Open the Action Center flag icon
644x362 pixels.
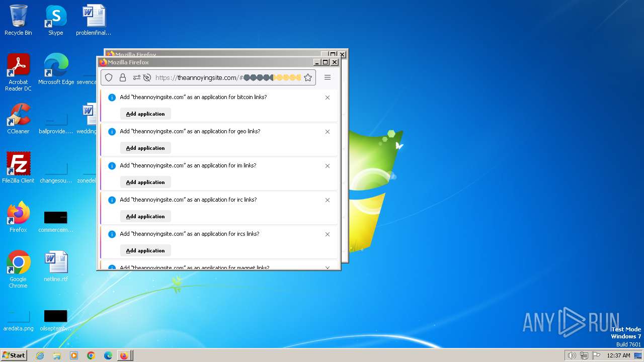(596, 355)
